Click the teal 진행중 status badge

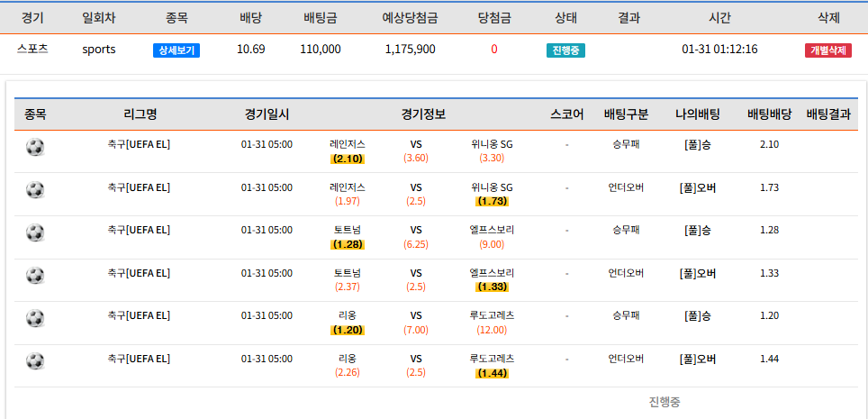(x=565, y=50)
